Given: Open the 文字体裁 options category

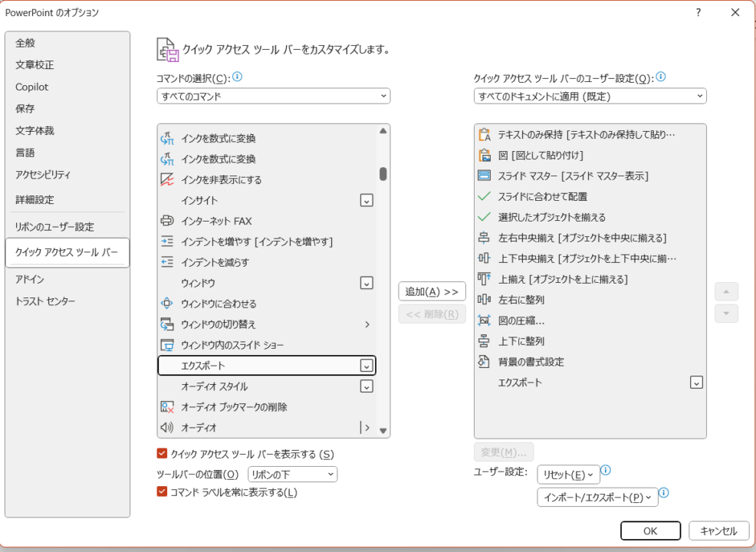Looking at the screenshot, I should pyautogui.click(x=67, y=130).
